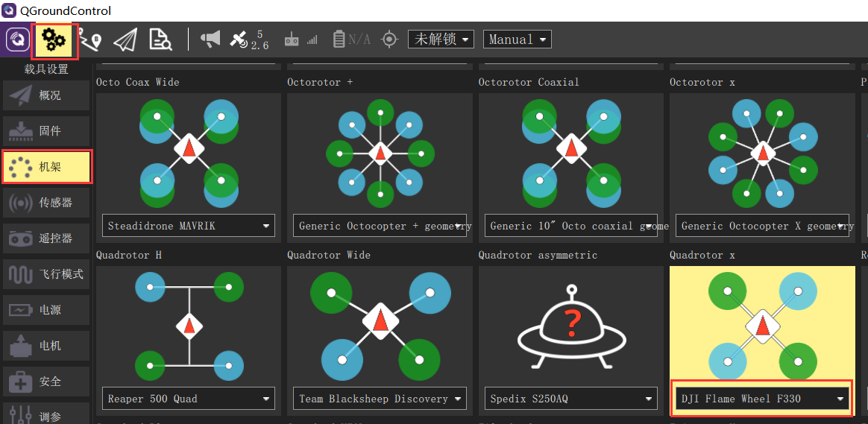
Task: Open the Manual flight mode dropdown
Action: tap(517, 39)
